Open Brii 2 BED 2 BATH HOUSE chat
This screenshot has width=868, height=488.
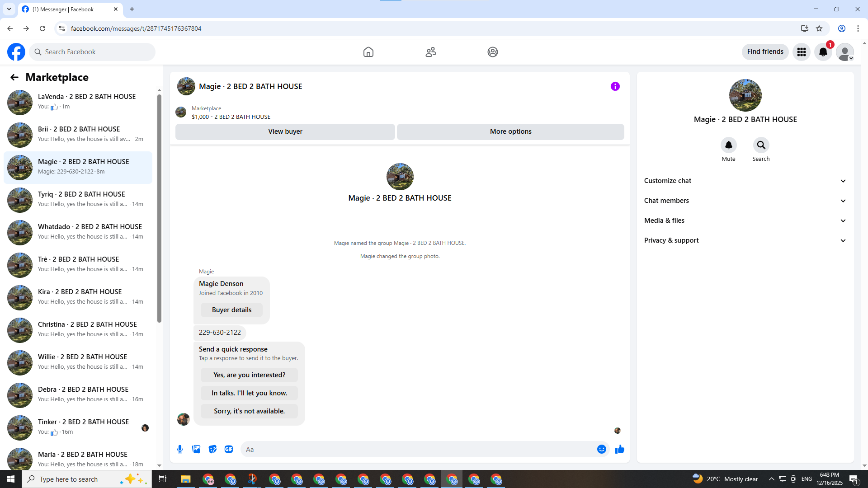coord(78,135)
